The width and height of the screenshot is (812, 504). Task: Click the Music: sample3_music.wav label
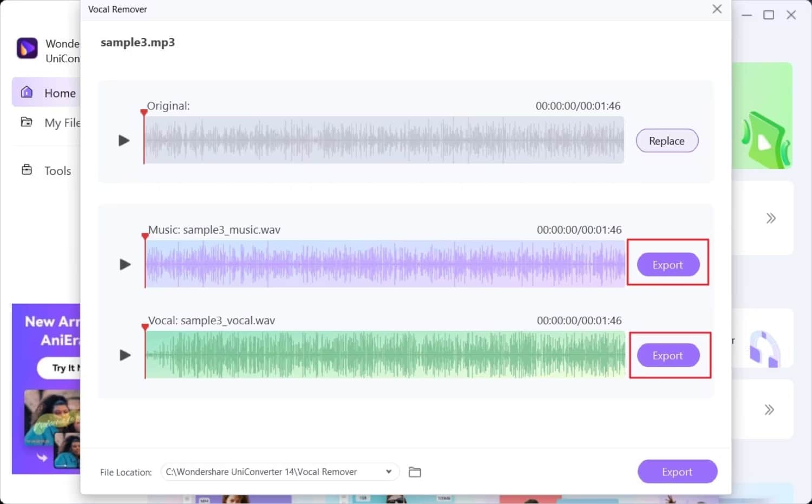(214, 230)
